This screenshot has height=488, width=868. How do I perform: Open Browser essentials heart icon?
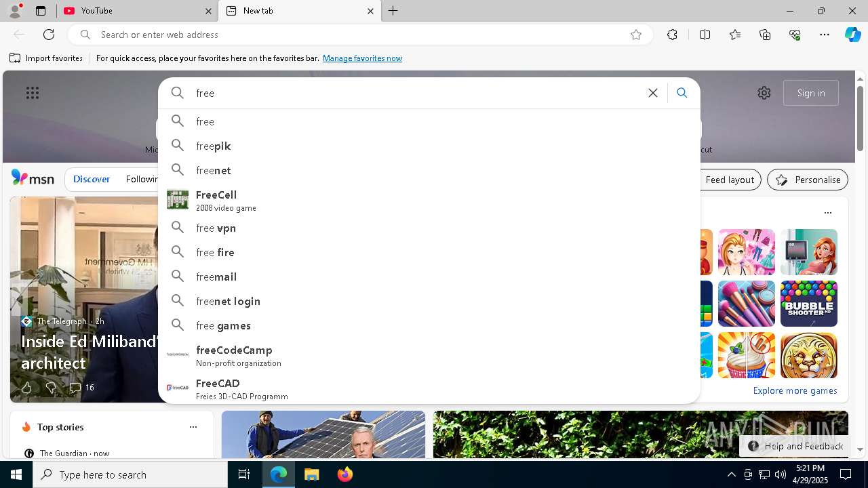click(x=795, y=35)
